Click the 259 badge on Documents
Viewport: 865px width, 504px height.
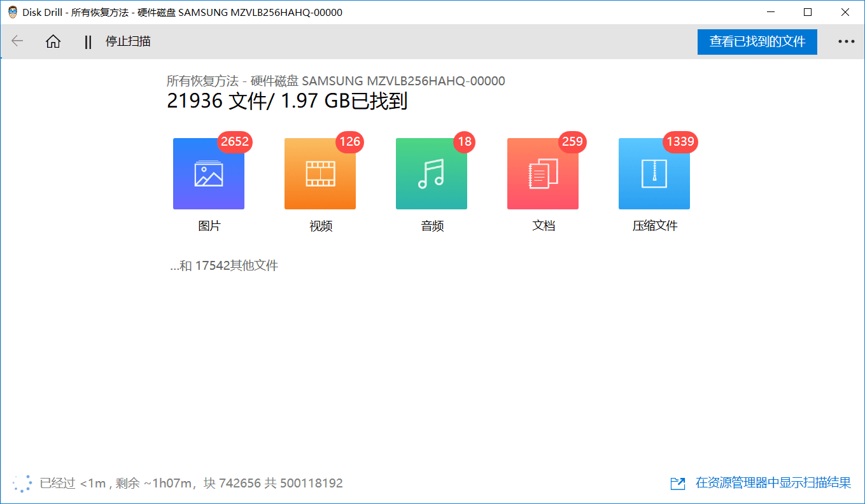tap(571, 142)
